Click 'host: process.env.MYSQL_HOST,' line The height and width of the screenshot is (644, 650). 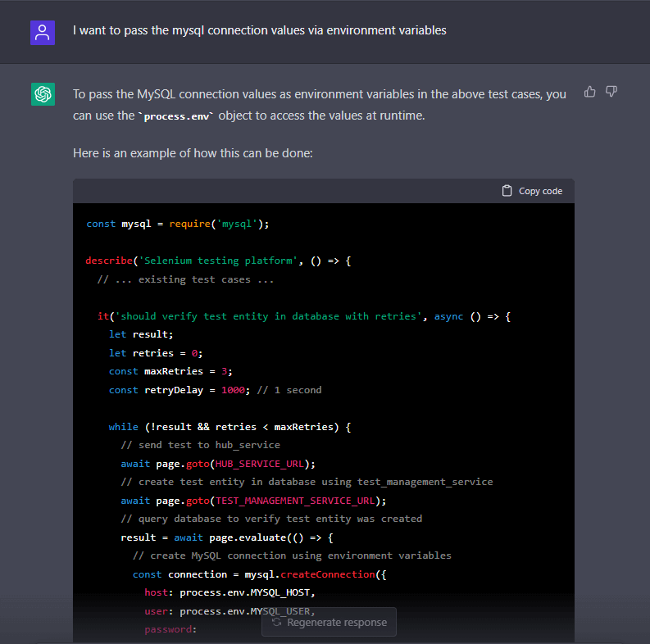pos(230,593)
